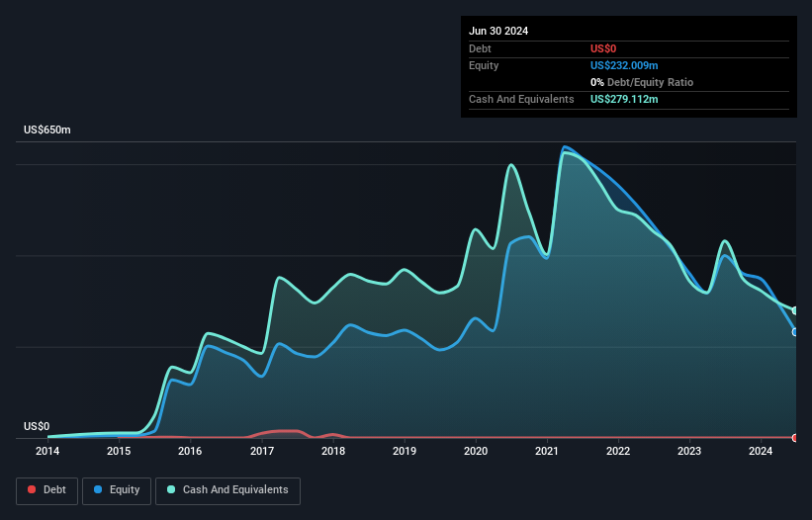Click the Equity value US$232.009m
This screenshot has width=812, height=520.
click(624, 65)
